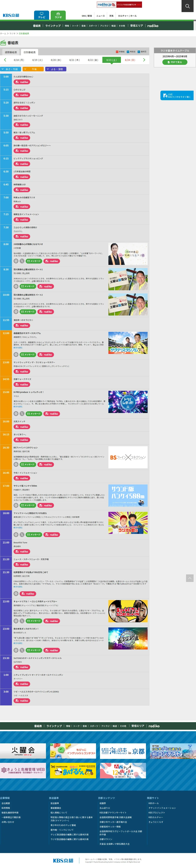This screenshot has height=868, width=196.
Task: Select date 8/18 (月)
Action: click(19, 60)
